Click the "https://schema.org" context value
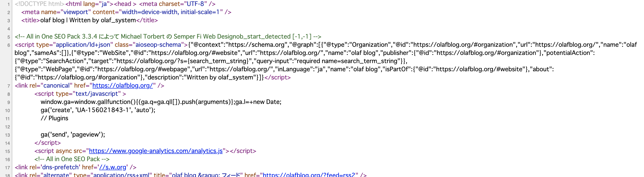This screenshot has height=177, width=644. pos(256,45)
